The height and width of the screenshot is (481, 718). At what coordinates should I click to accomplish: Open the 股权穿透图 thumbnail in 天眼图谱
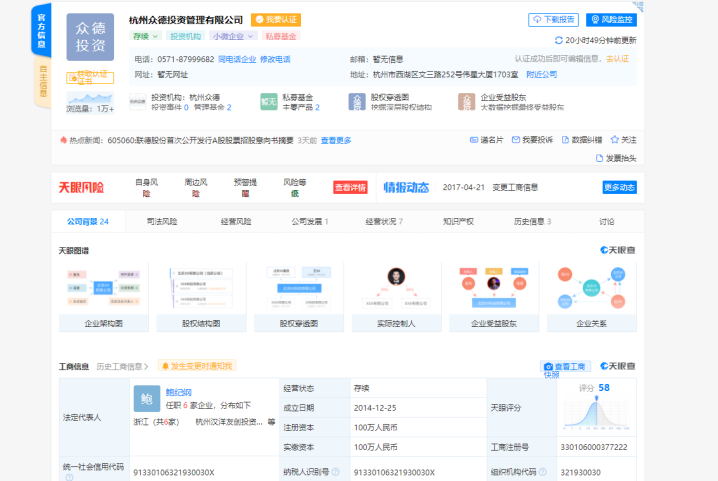299,297
